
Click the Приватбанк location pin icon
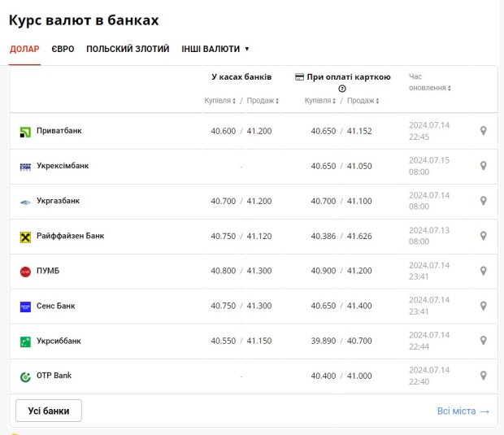[483, 131]
